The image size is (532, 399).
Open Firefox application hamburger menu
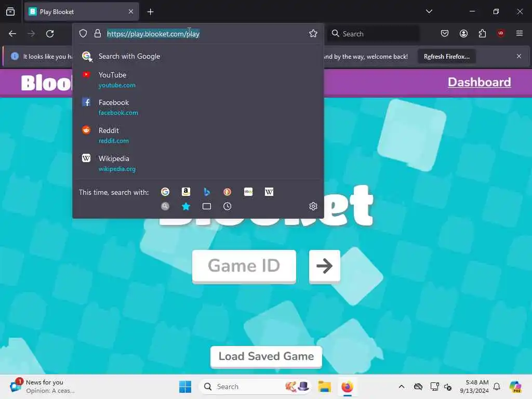point(519,33)
